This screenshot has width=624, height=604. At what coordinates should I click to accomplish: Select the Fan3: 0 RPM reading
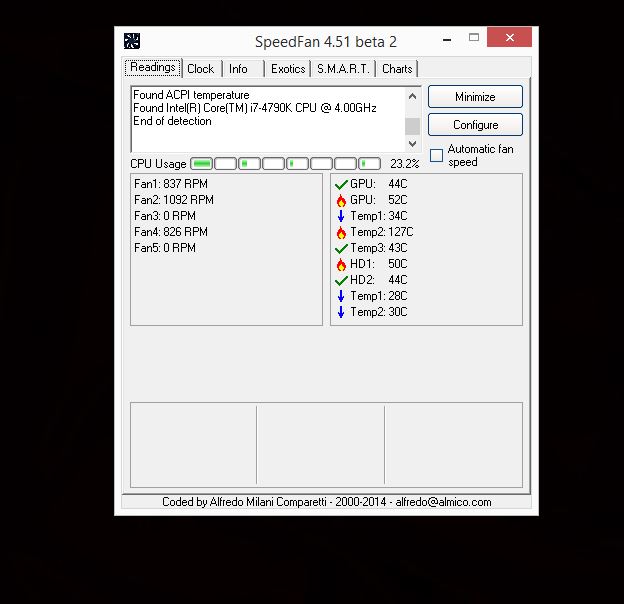tap(165, 216)
